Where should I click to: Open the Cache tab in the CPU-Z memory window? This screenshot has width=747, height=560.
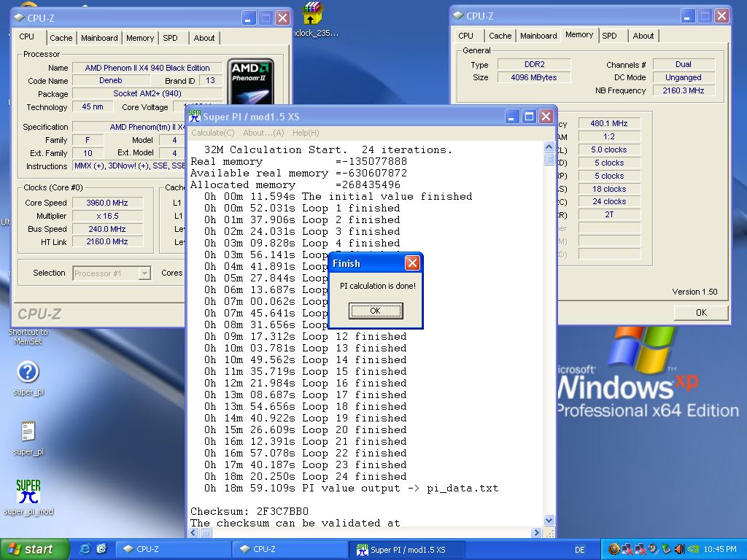coord(500,36)
